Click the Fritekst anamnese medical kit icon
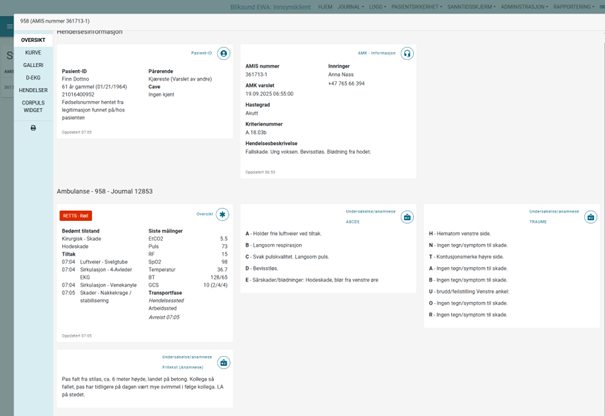The height and width of the screenshot is (416, 605). pyautogui.click(x=223, y=362)
